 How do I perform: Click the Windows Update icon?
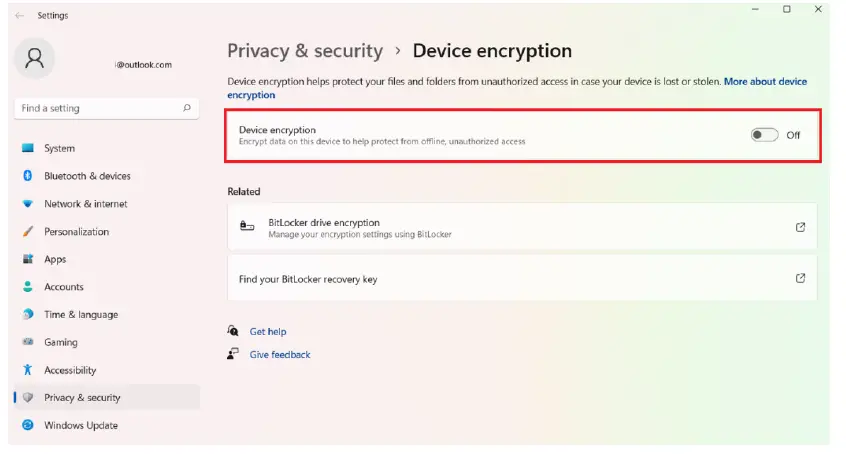coord(28,425)
